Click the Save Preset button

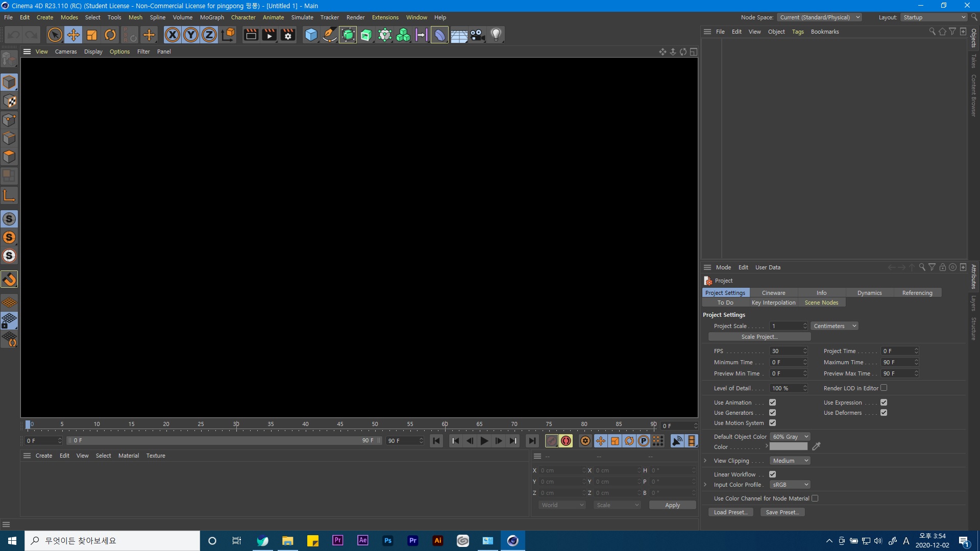point(782,512)
